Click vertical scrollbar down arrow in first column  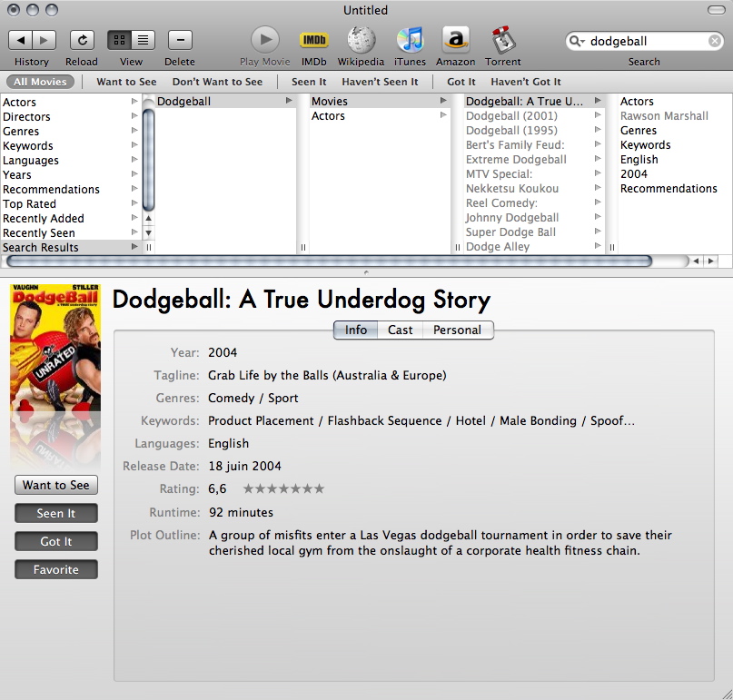(148, 232)
